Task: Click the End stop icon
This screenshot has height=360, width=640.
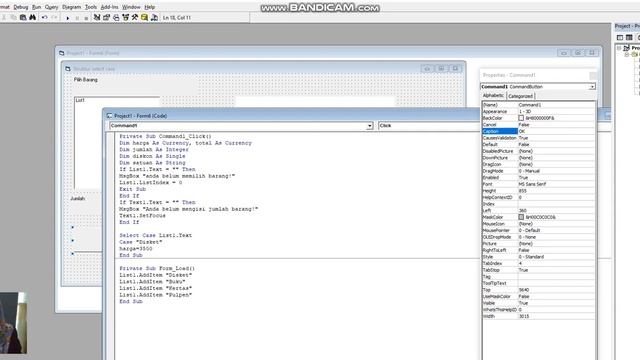Action: coord(86,18)
